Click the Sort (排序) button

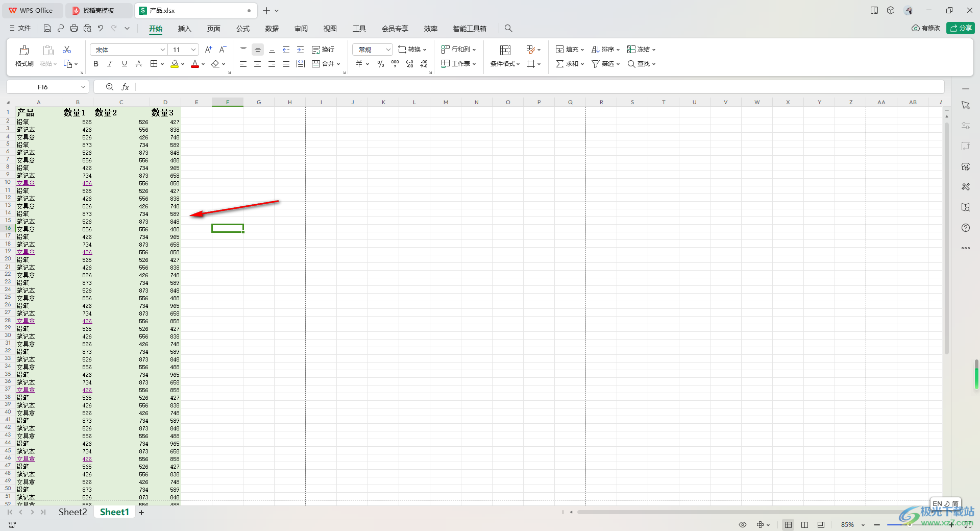click(605, 50)
